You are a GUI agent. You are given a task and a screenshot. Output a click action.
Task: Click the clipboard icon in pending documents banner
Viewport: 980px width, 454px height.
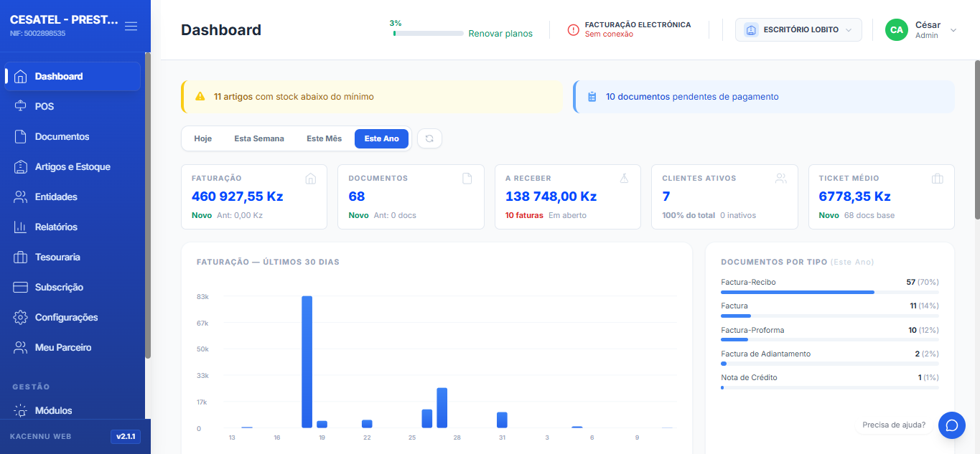pyautogui.click(x=592, y=97)
